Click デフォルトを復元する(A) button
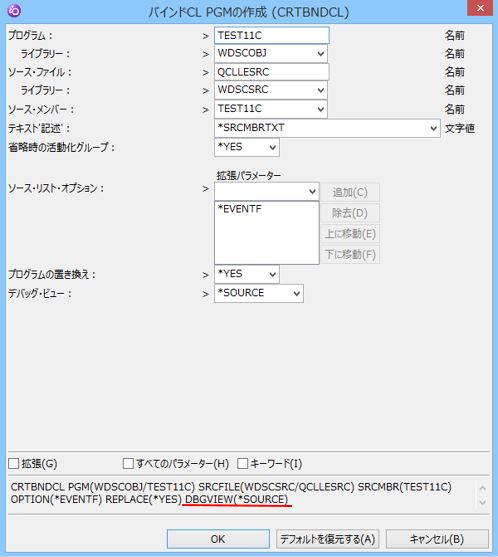Viewport: 498px width, 557px height. pyautogui.click(x=328, y=539)
